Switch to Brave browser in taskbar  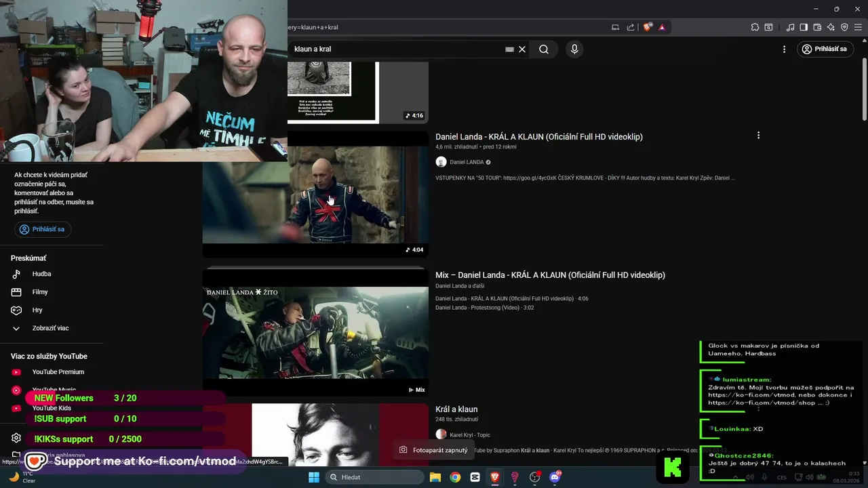495,477
